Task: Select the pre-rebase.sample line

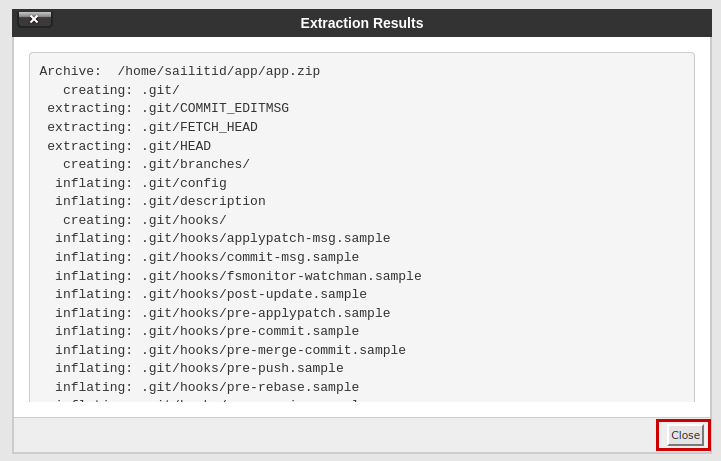Action: pos(207,387)
